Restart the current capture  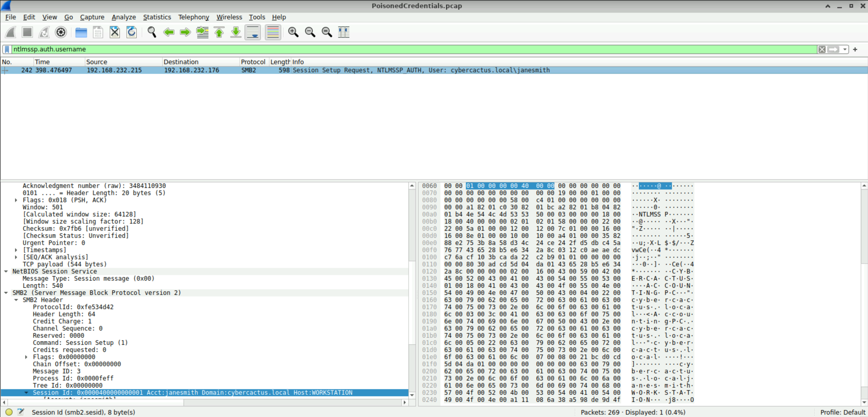pos(44,32)
